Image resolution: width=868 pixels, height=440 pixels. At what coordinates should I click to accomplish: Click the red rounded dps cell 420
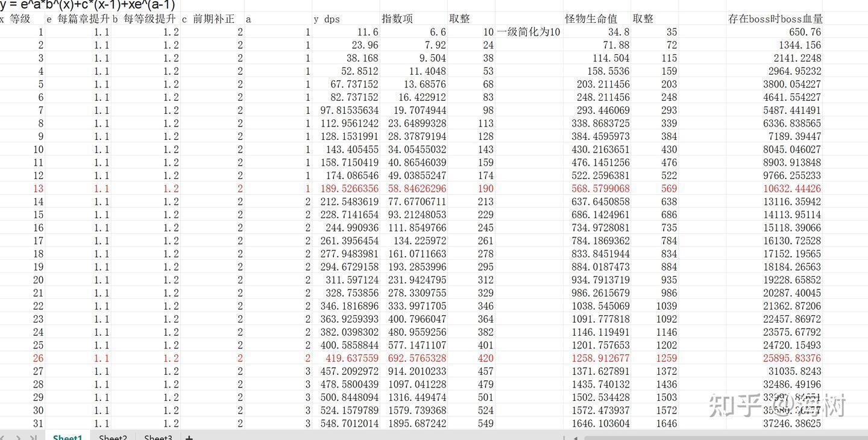(x=471, y=358)
